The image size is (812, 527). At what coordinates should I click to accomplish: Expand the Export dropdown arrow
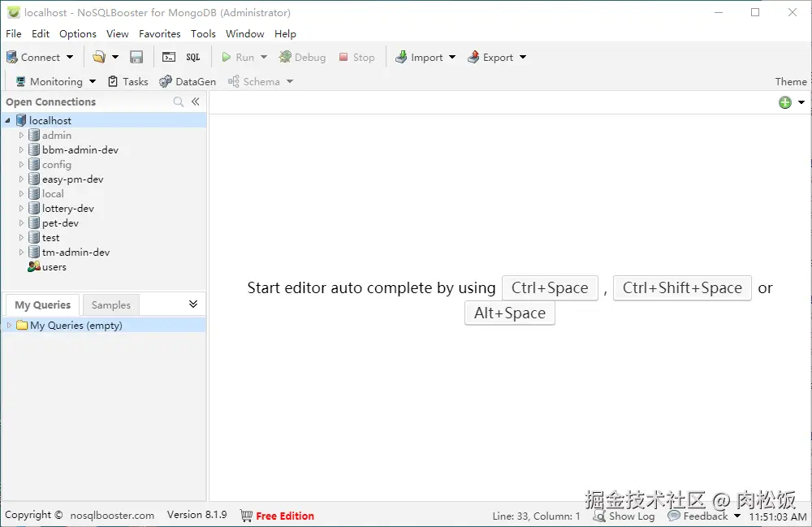click(523, 57)
